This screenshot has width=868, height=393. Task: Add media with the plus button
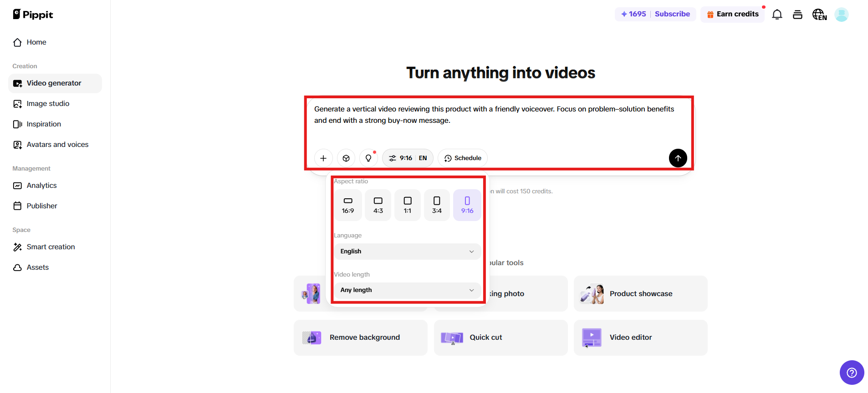(x=323, y=158)
